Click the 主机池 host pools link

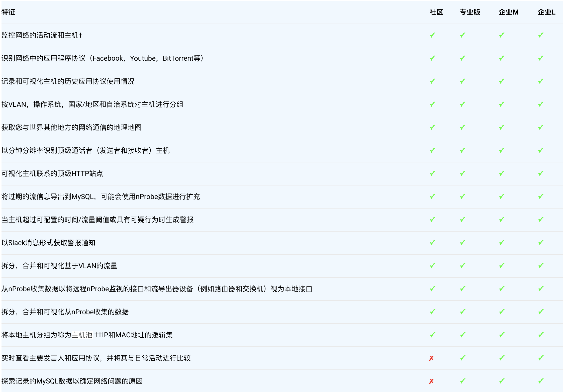(82, 335)
